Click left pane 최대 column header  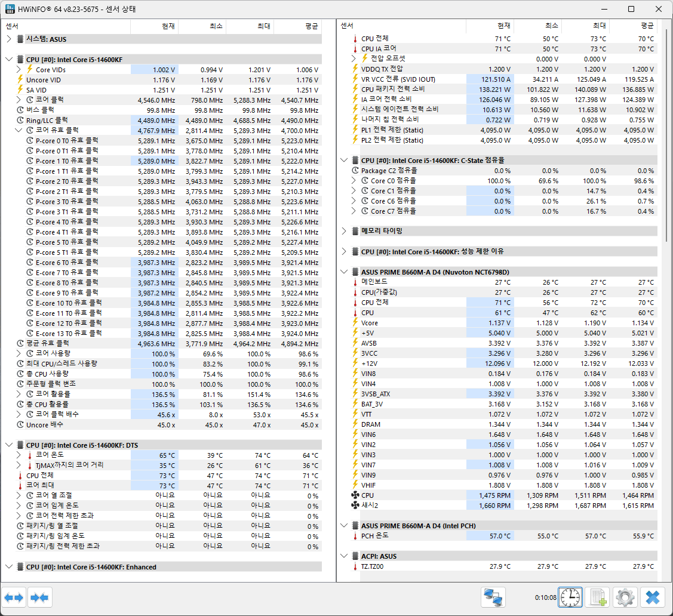pos(250,26)
